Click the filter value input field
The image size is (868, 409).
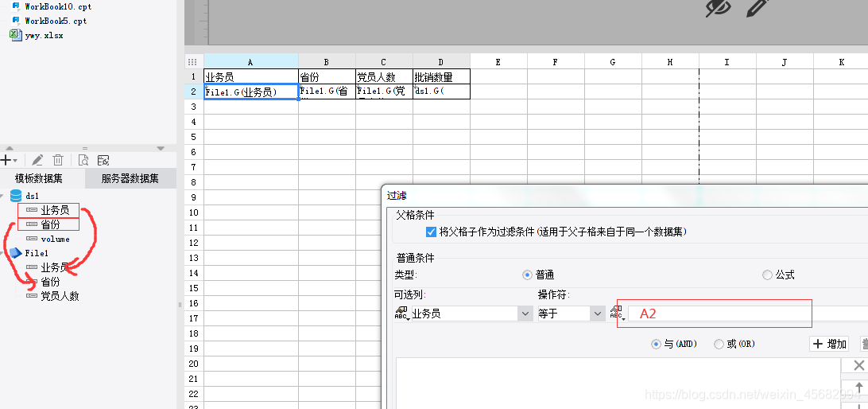tap(747, 314)
